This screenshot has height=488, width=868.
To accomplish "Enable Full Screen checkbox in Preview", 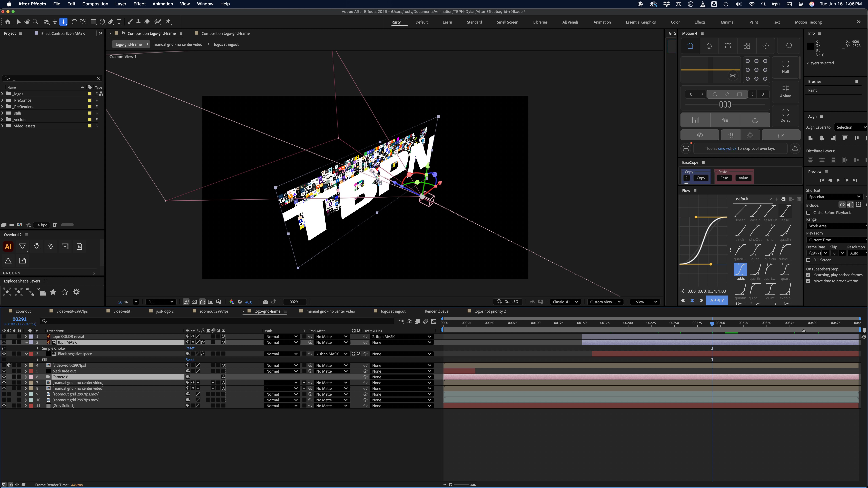I will pyautogui.click(x=808, y=260).
